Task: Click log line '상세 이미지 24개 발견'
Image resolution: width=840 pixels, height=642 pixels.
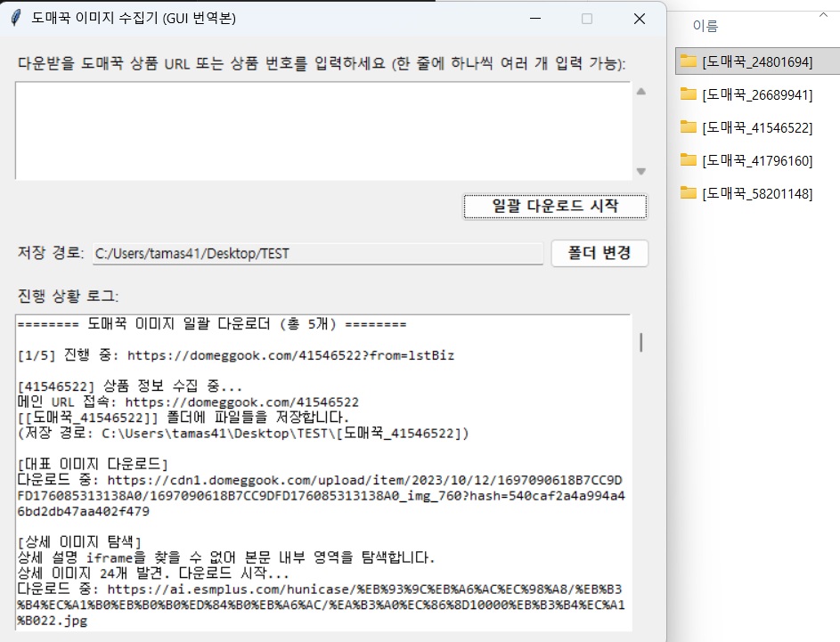Action: [x=153, y=573]
